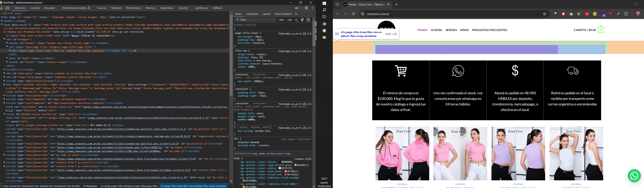Click the camera screenshot extension icon
644x188 pixels.
[571, 14]
